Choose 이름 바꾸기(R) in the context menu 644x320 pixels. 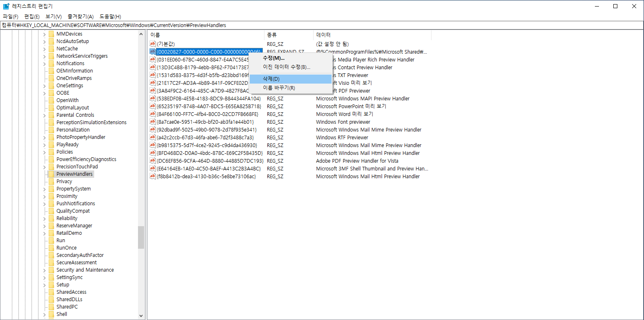291,88
